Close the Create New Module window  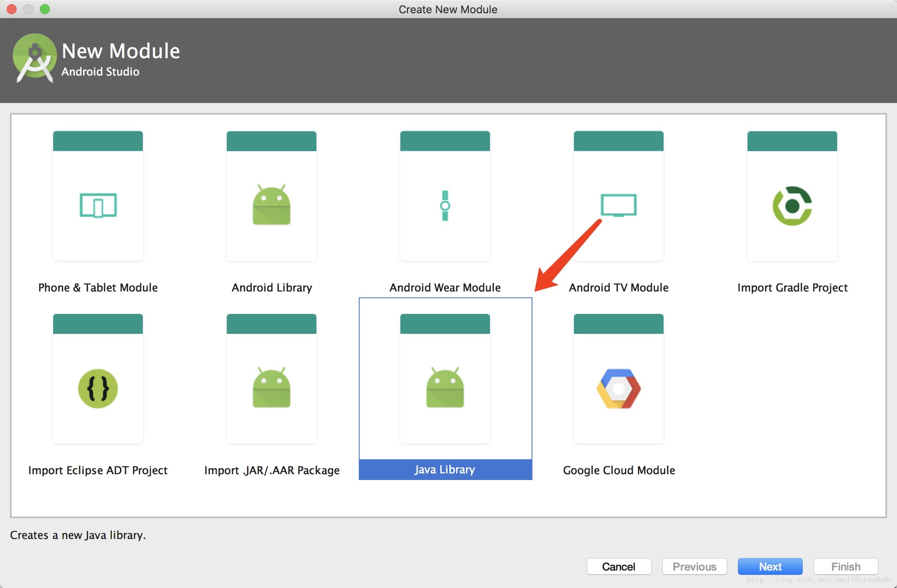coord(12,9)
